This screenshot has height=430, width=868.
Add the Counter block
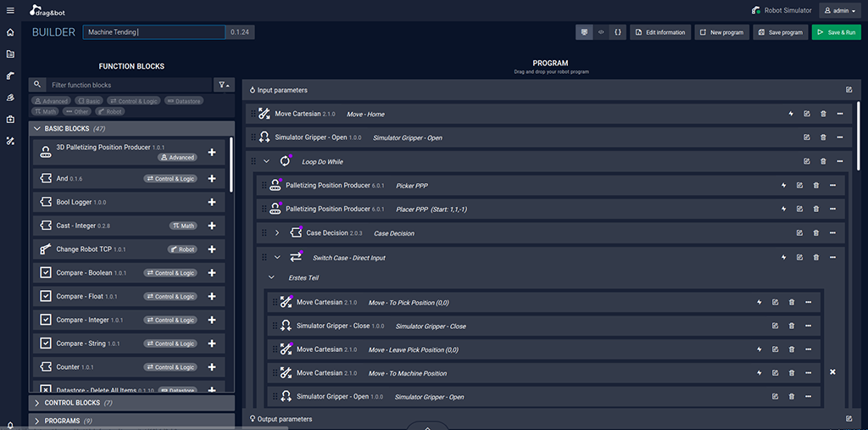click(x=211, y=367)
